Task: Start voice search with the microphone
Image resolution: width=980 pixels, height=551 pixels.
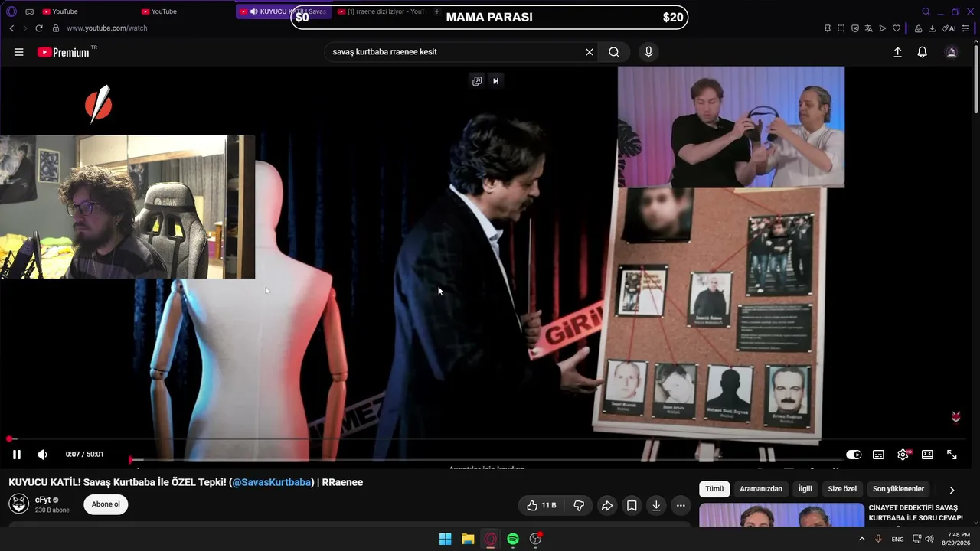Action: click(648, 52)
